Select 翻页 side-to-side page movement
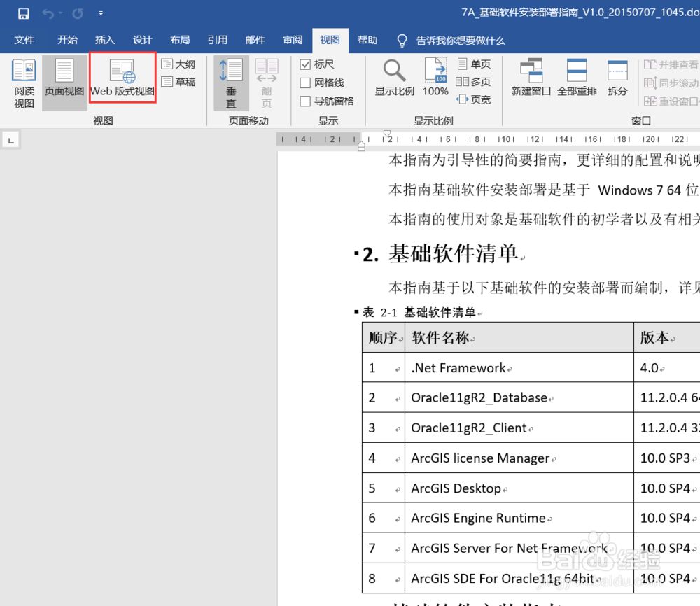Viewport: 700px width, 606px height. coord(267,83)
